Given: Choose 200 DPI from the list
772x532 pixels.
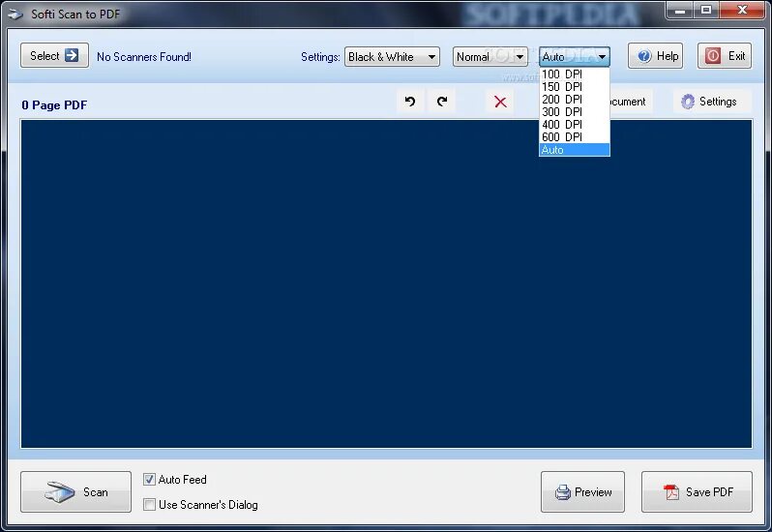Looking at the screenshot, I should 574,100.
